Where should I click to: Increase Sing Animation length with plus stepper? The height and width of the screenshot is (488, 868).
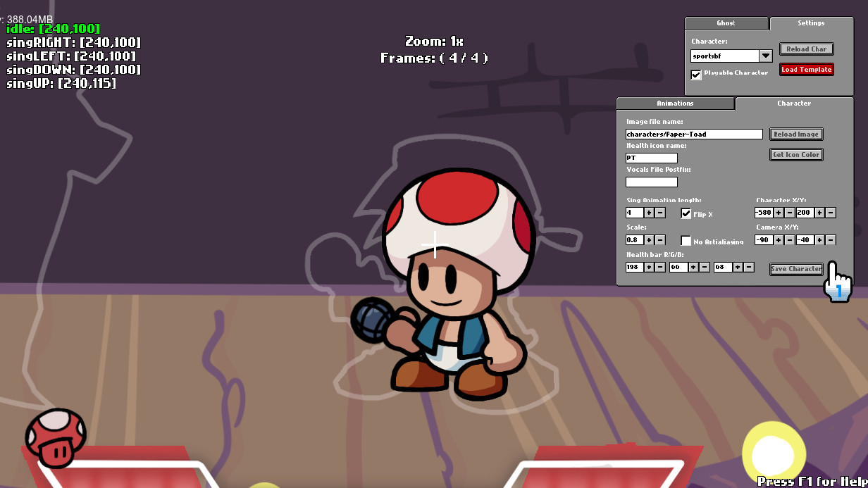coord(648,213)
